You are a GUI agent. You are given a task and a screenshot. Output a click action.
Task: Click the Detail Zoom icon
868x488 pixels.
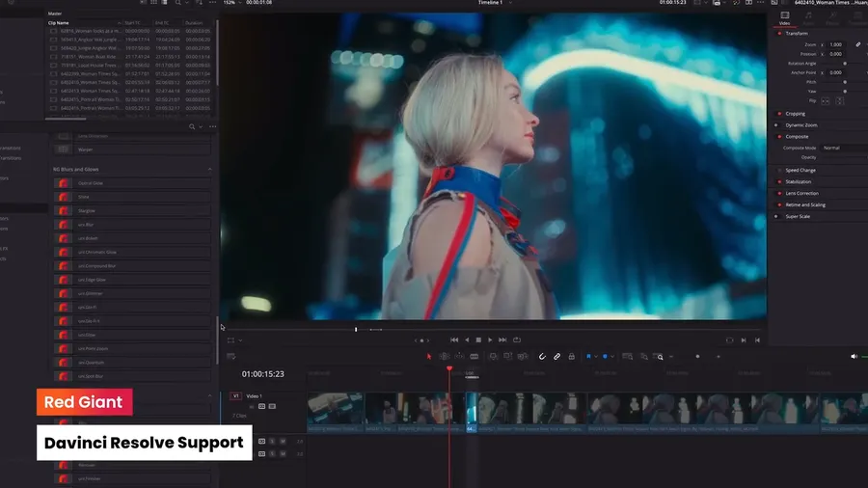pos(644,356)
